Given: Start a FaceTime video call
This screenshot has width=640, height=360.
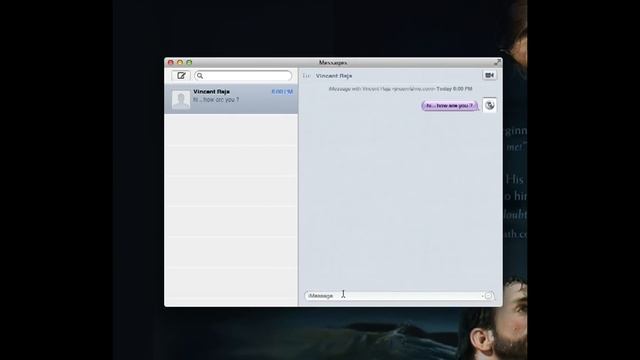Looking at the screenshot, I should [x=489, y=75].
